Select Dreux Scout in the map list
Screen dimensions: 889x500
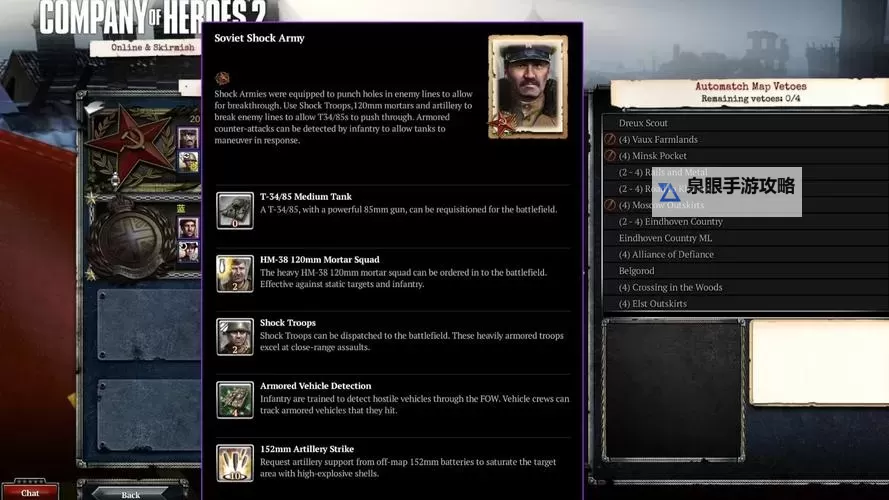click(x=643, y=123)
